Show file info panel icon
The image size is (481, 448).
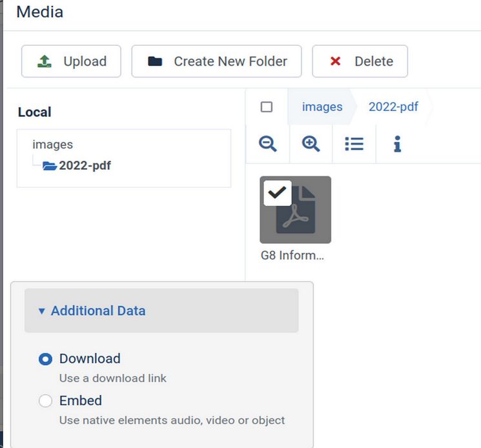(x=397, y=144)
